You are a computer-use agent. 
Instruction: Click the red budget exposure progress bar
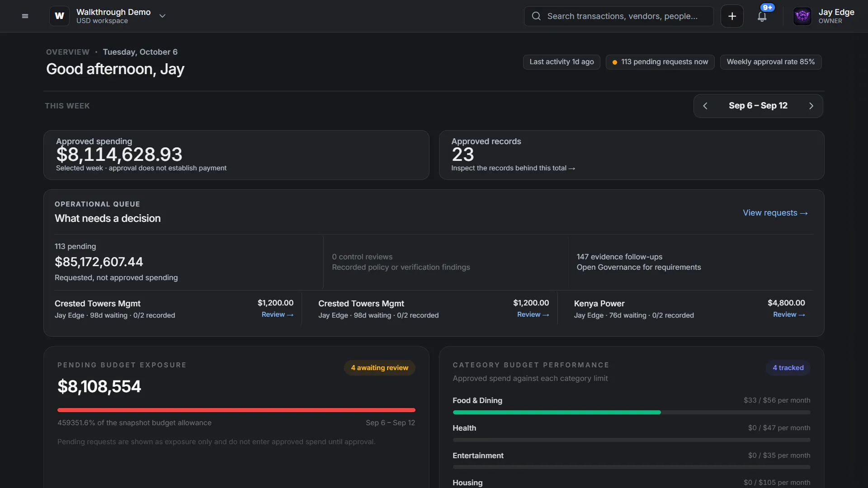[236, 410]
